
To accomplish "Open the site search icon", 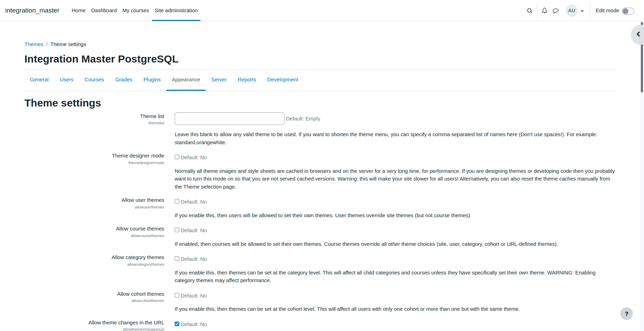I will pos(529,11).
